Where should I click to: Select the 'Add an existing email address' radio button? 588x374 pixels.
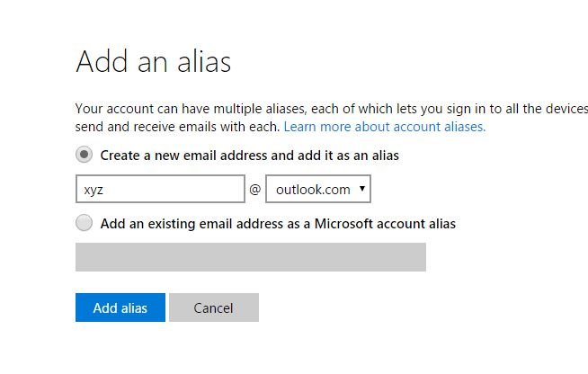click(x=85, y=223)
